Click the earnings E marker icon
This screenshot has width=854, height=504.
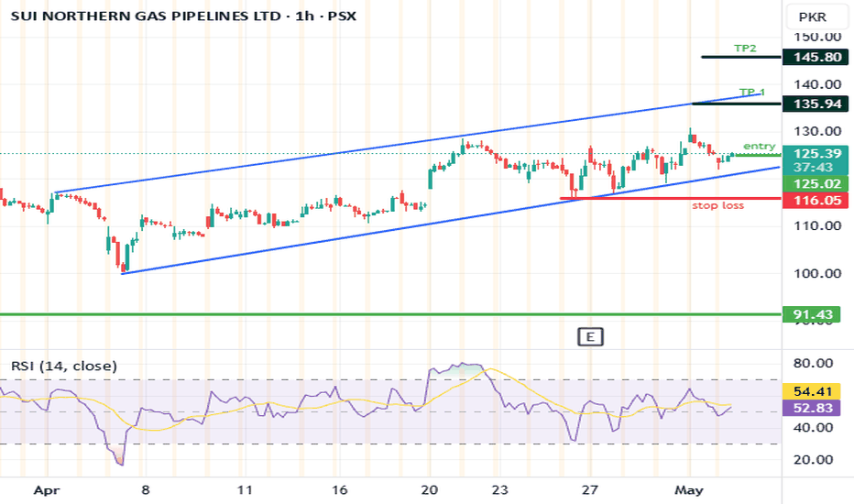click(590, 337)
